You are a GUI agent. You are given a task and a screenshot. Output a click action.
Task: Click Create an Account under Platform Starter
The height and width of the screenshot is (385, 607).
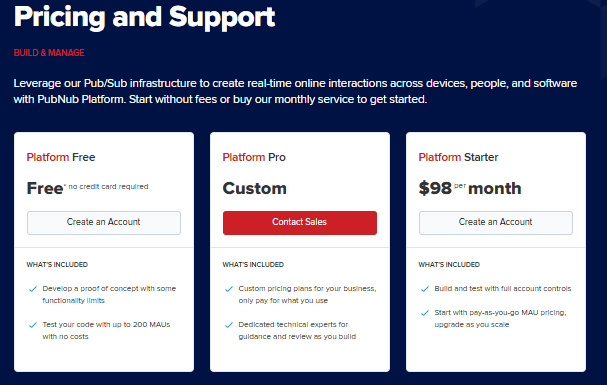[x=496, y=222]
